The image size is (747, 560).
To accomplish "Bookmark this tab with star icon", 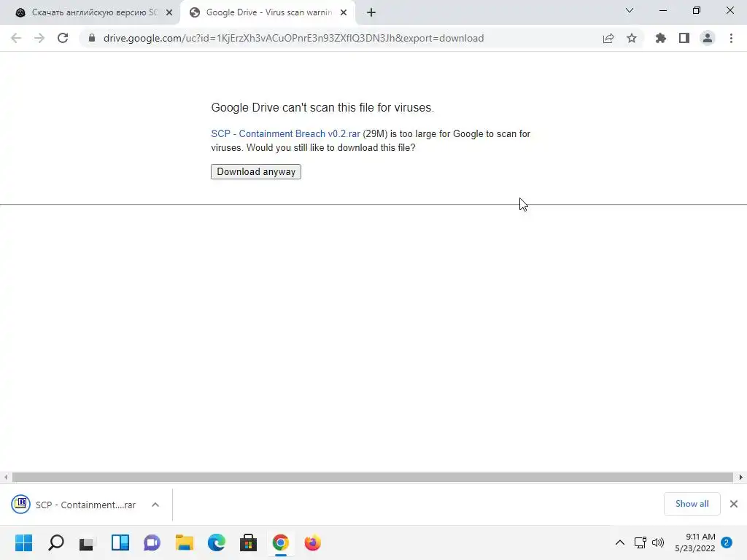I will click(x=632, y=38).
